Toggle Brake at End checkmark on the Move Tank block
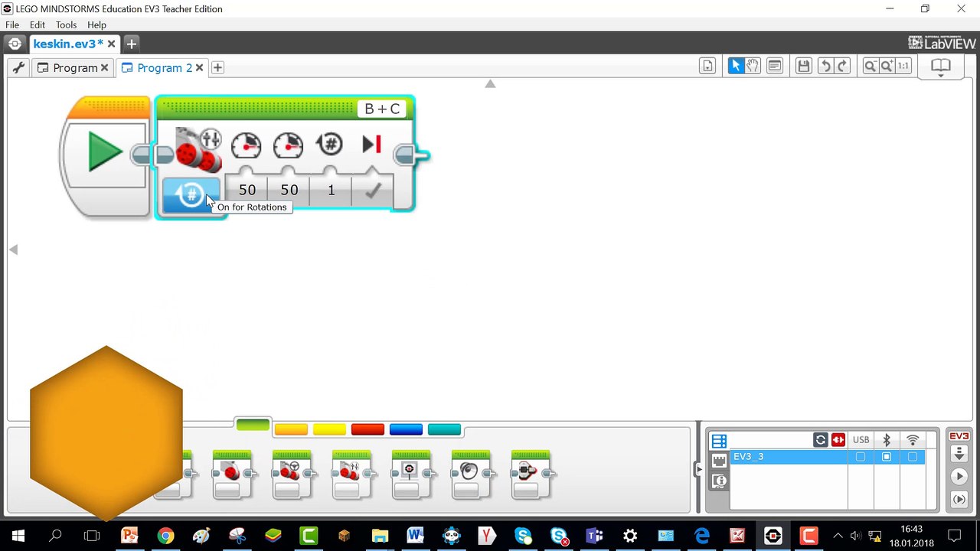 372,191
